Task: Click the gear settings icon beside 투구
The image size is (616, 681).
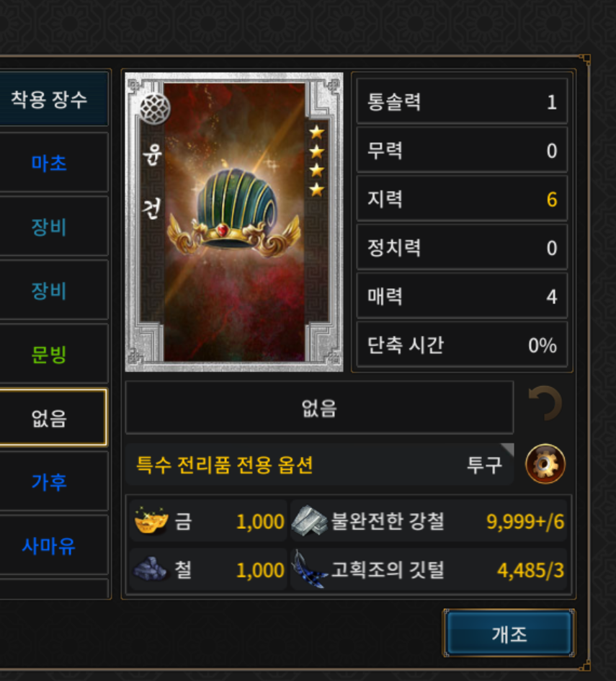Action: click(x=545, y=464)
